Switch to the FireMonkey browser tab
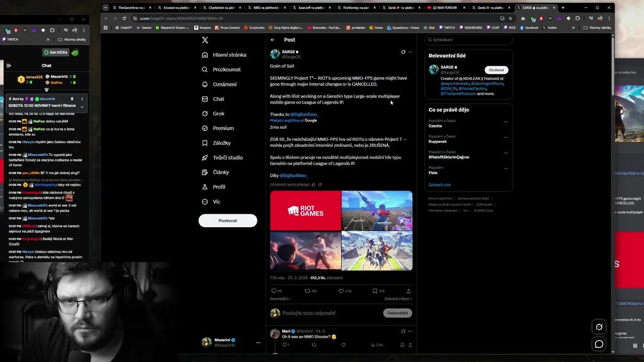Image resolution: width=644 pixels, height=362 pixels. pos(357,8)
